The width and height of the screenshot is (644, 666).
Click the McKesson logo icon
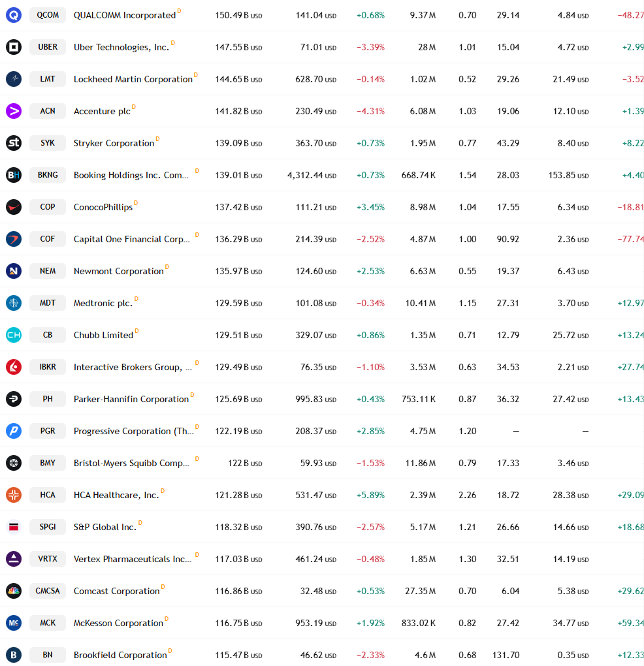[x=14, y=623]
